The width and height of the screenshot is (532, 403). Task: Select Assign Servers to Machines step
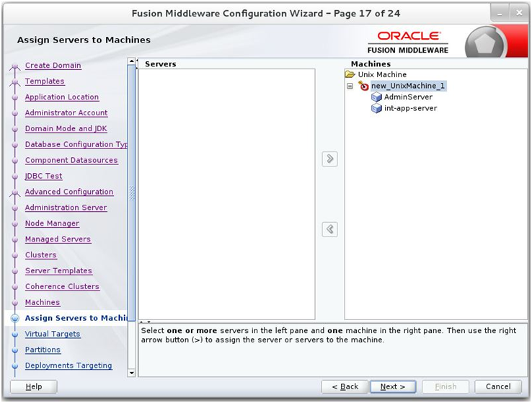tap(76, 318)
